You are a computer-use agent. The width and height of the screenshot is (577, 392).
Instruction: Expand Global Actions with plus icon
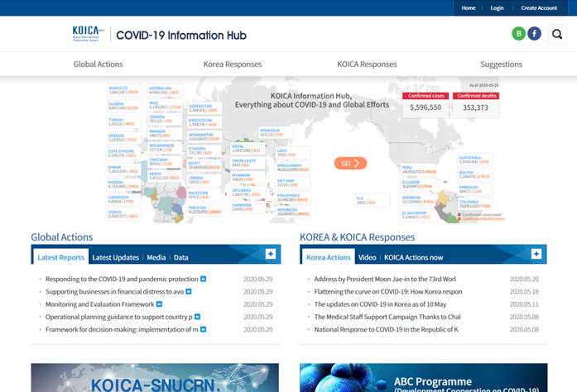pyautogui.click(x=271, y=254)
